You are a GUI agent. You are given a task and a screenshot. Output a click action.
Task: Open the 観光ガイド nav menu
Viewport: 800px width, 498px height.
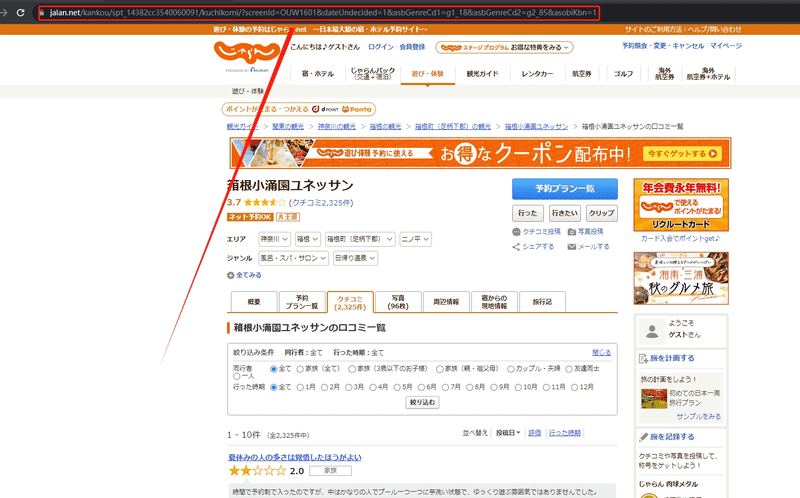tap(482, 74)
